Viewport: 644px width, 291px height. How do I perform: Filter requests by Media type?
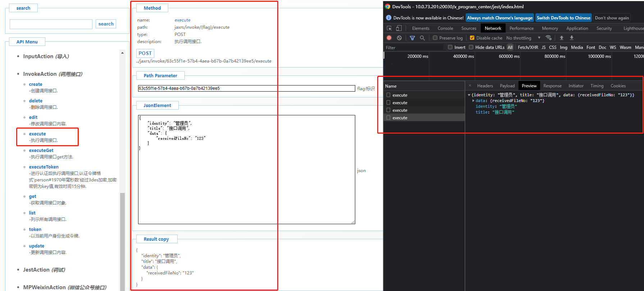[577, 47]
